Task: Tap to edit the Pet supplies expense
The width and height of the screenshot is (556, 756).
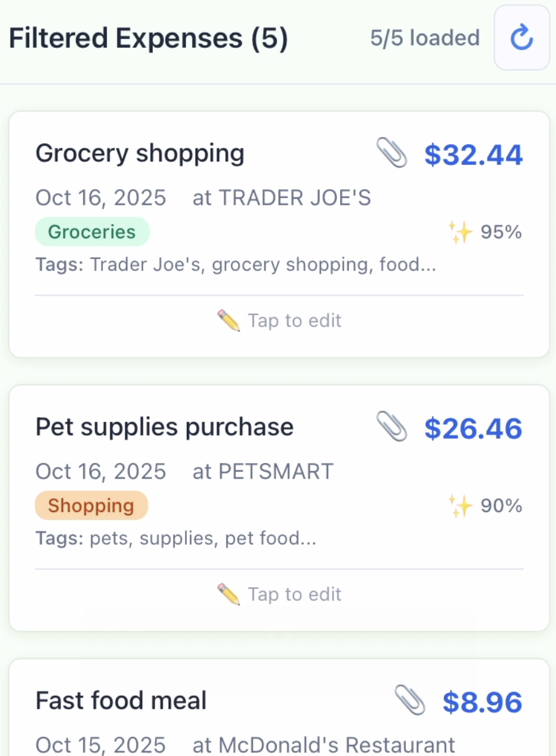Action: (x=295, y=595)
